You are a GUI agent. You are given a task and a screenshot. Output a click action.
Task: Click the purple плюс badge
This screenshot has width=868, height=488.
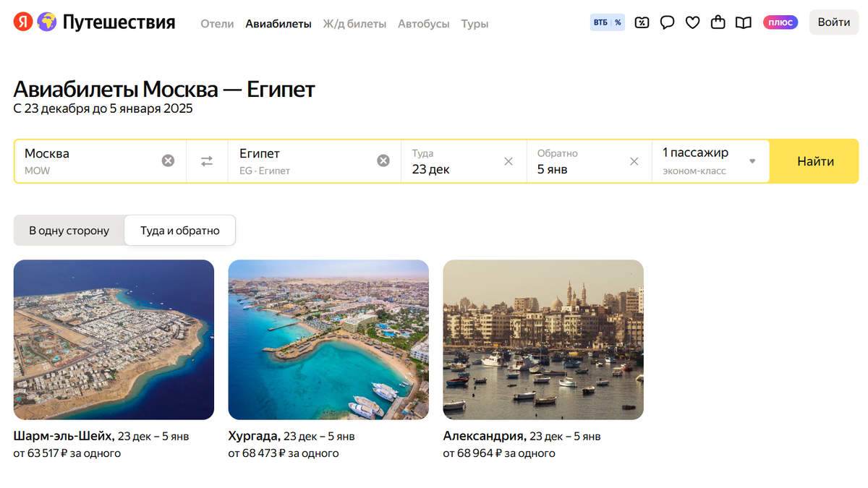[780, 22]
